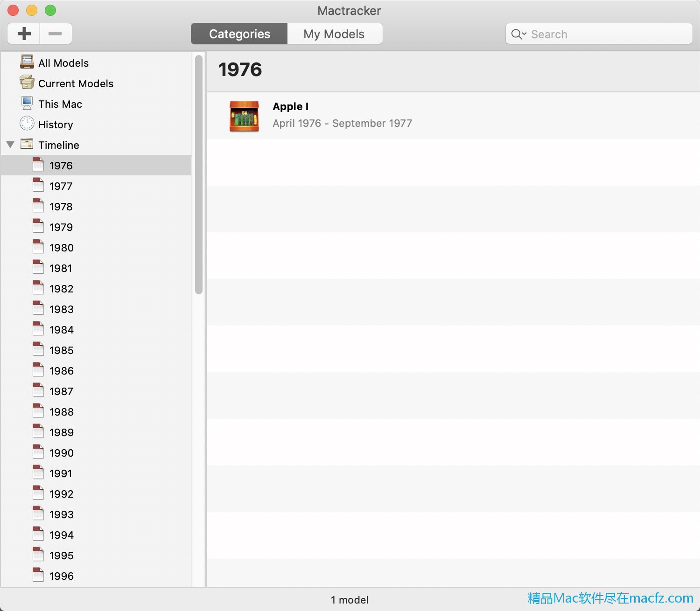700x611 pixels.
Task: Click the April 1976 - September 1977 text
Action: [x=342, y=123]
